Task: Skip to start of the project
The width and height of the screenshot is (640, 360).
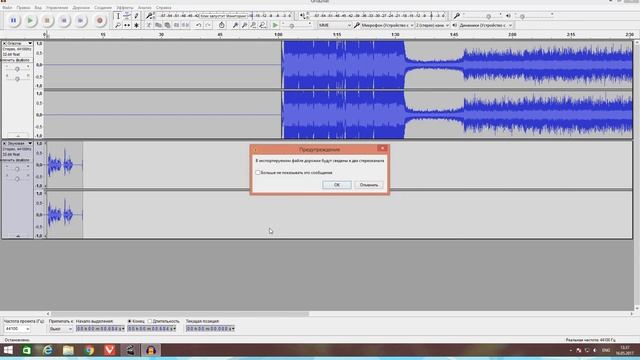Action: (64, 20)
